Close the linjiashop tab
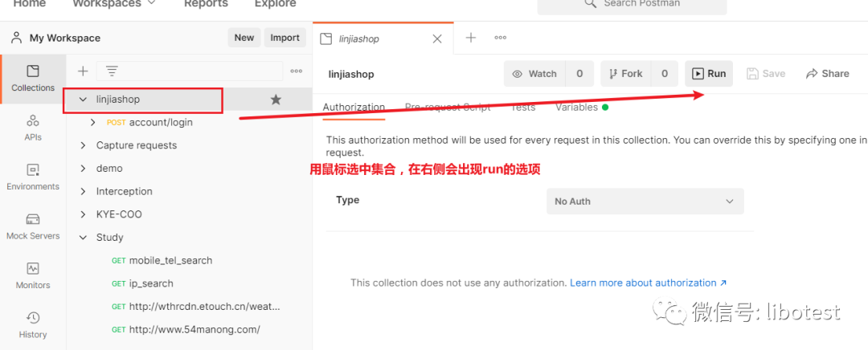This screenshot has height=350, width=868. (436, 39)
